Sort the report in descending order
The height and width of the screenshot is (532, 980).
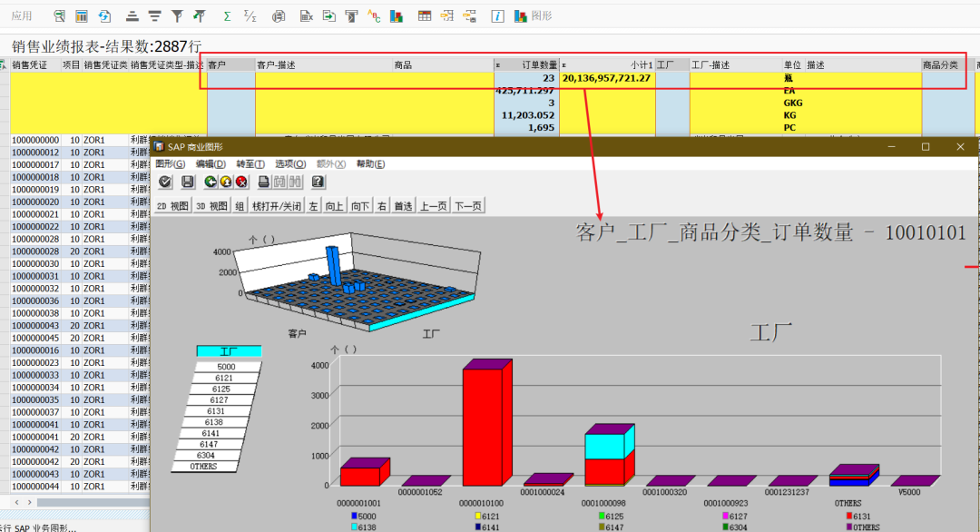[154, 16]
